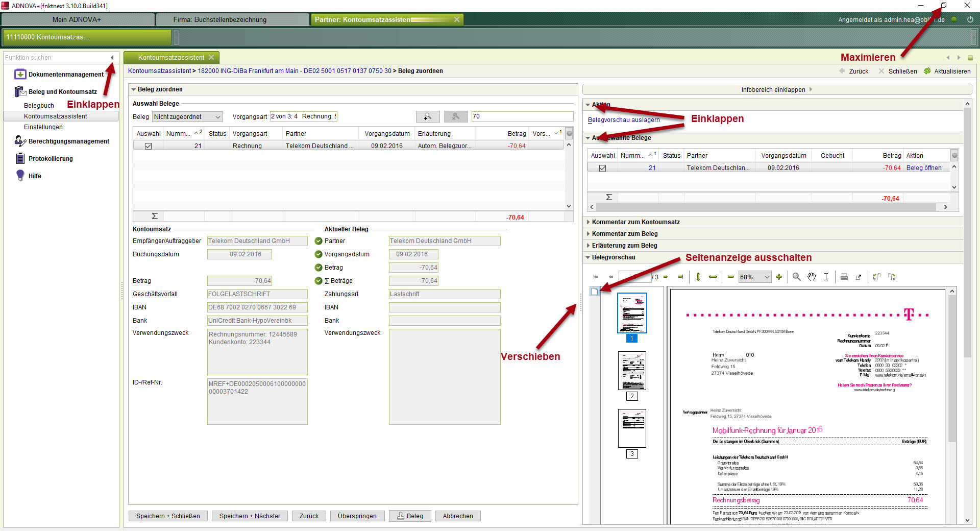Click Abbrechen button

(458, 516)
